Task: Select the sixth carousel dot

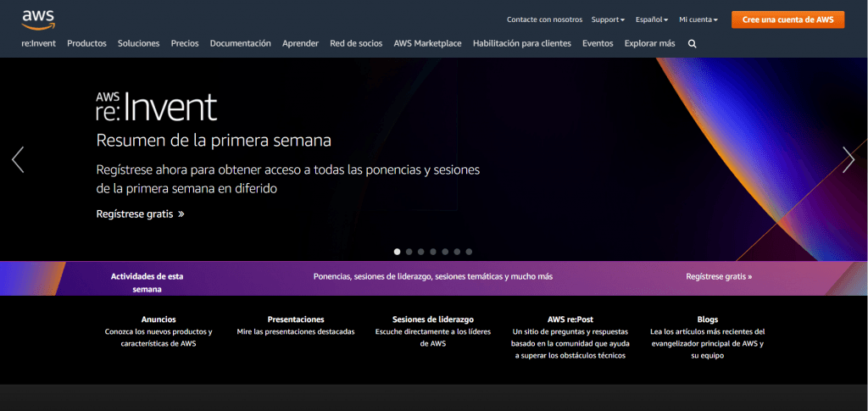Action: [x=457, y=252]
